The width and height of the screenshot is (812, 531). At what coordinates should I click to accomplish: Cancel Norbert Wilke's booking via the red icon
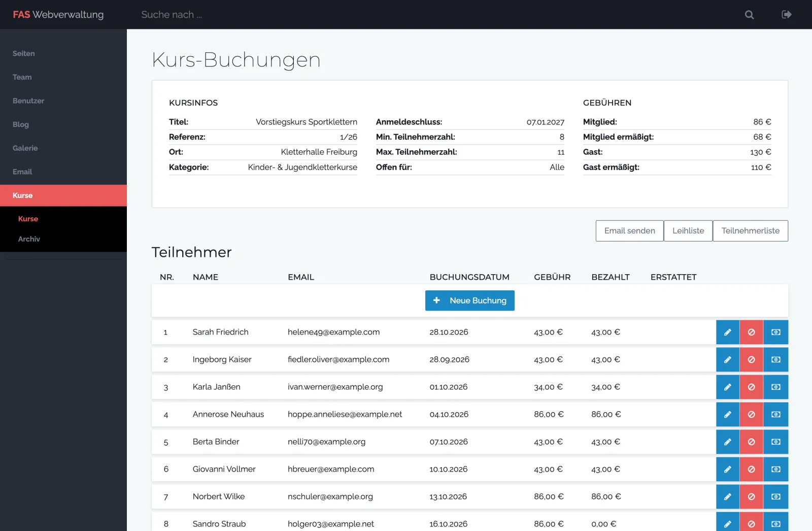pos(752,496)
